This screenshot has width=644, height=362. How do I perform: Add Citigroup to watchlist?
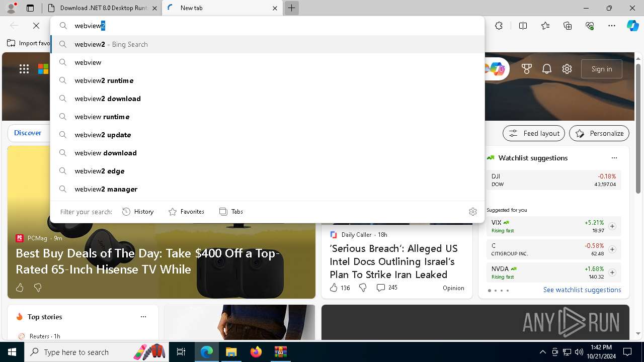pos(612,249)
